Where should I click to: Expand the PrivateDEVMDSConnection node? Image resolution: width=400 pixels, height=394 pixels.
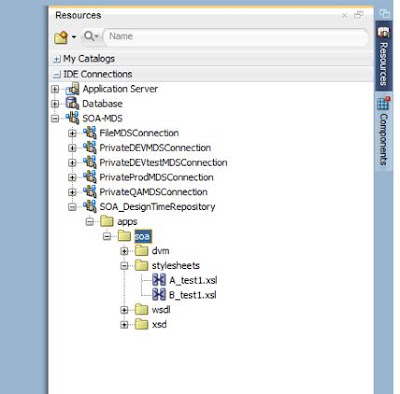point(72,148)
